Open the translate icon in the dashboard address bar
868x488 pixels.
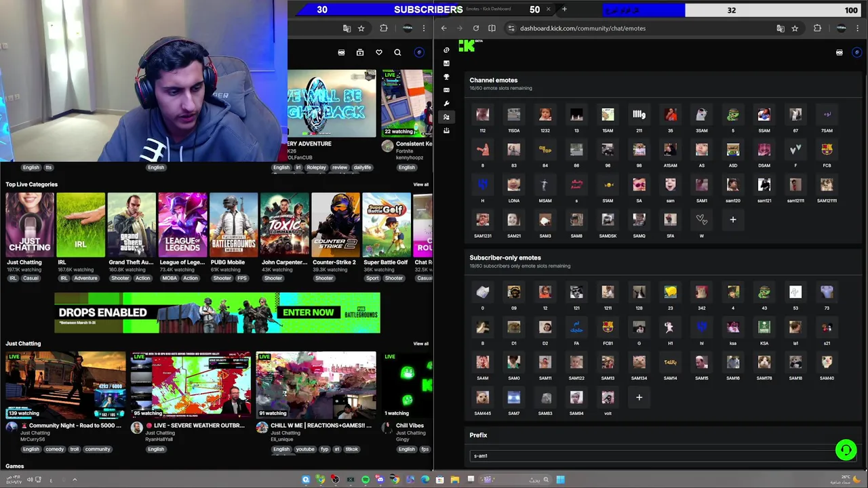(x=780, y=28)
